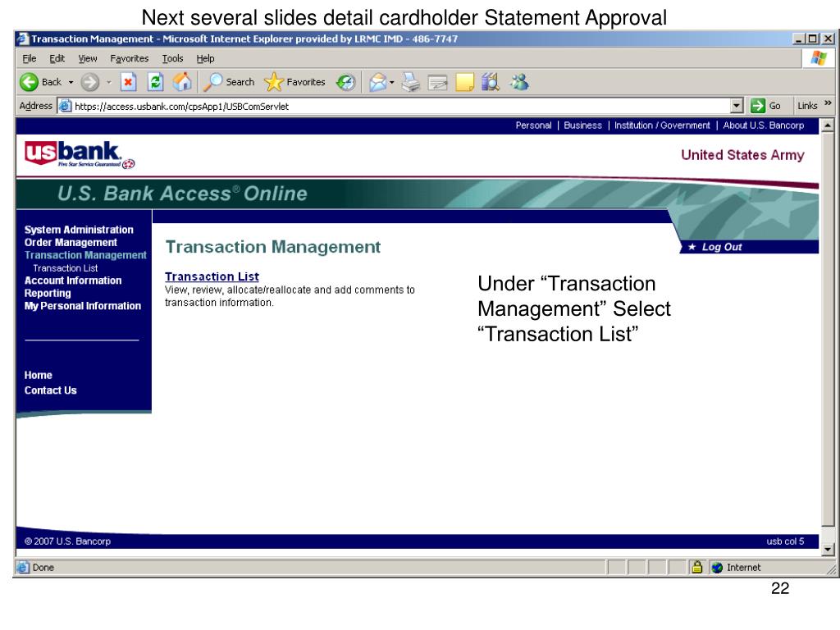This screenshot has height=630, width=840.
Task: Refresh the page with the green arrows icon
Action: 155,83
